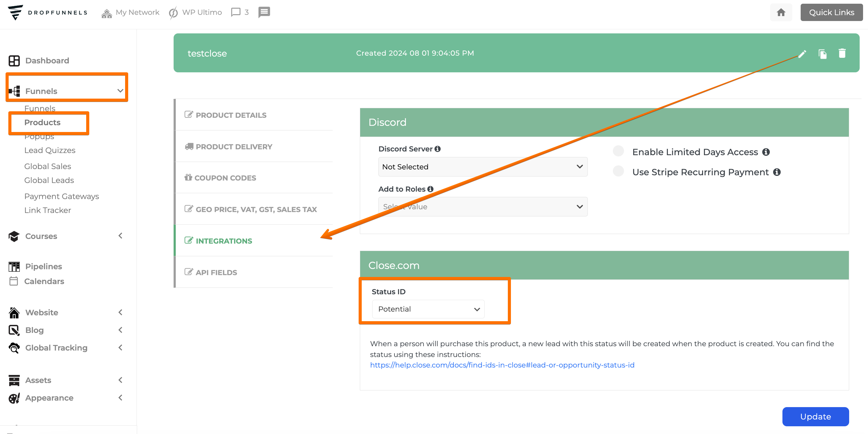Expand the Courses section chevron
This screenshot has height=434, width=868.
pyautogui.click(x=120, y=236)
